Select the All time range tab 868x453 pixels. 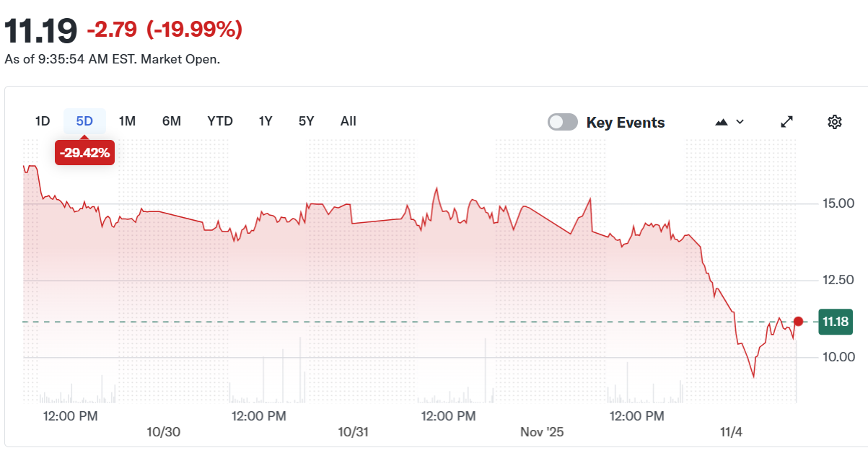pos(348,121)
